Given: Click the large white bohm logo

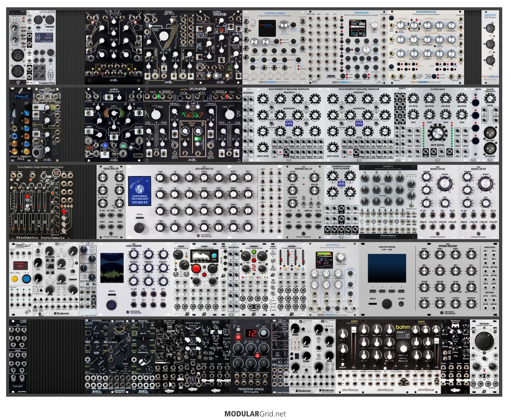Looking at the screenshot, I should point(403,327).
